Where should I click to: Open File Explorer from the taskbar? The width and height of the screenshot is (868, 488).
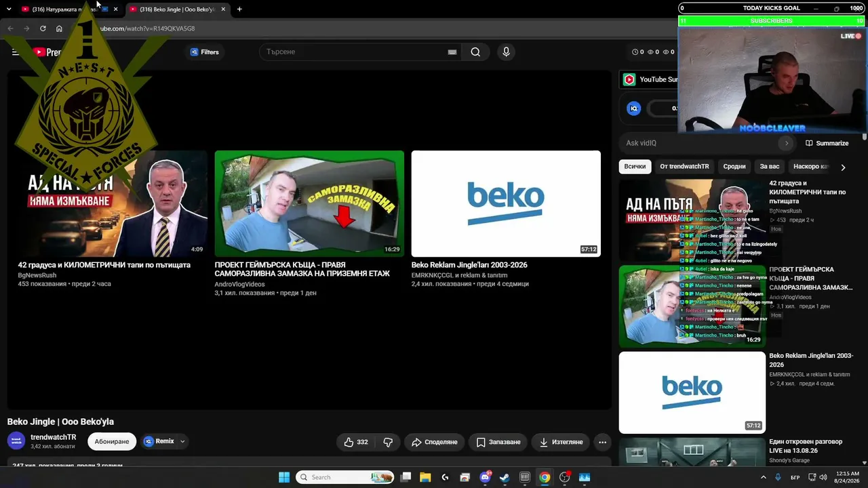[x=425, y=477]
